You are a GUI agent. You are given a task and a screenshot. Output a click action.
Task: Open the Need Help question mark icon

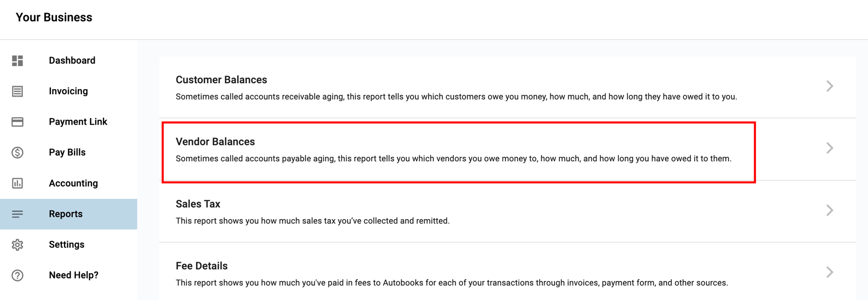coord(17,275)
